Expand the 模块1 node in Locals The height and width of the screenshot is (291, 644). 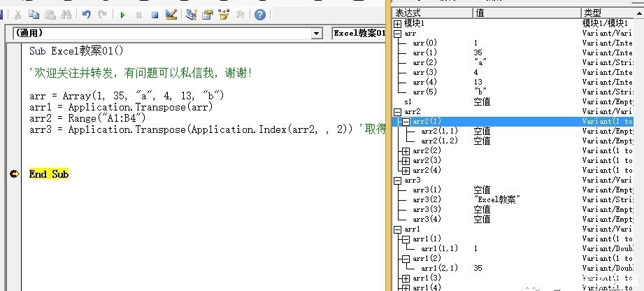pyautogui.click(x=397, y=24)
